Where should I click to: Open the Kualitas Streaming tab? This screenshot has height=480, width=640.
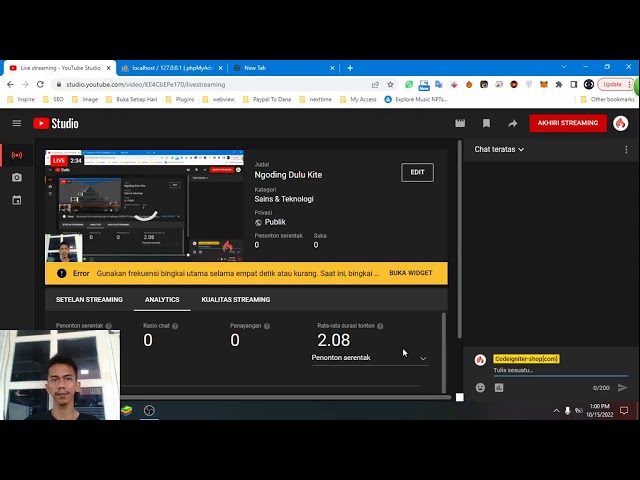(236, 300)
